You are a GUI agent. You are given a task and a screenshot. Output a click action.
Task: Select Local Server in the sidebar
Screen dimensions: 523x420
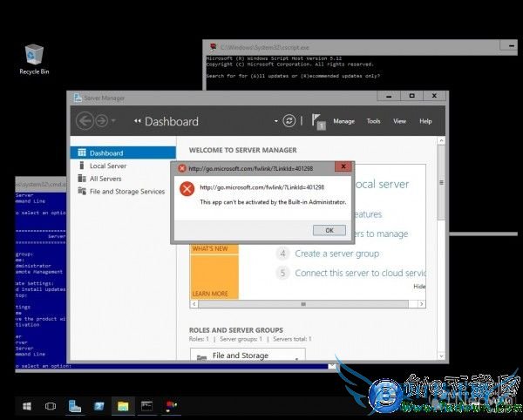coord(108,166)
